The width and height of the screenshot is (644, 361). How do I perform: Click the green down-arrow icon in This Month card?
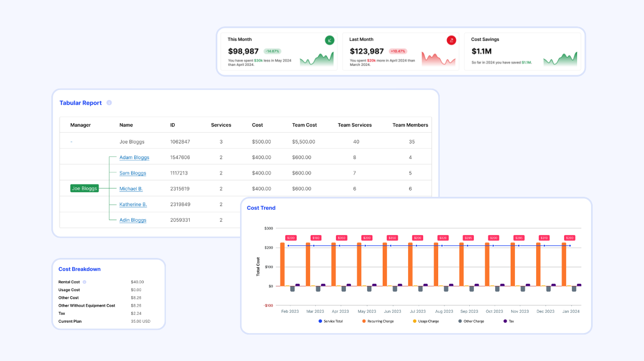pyautogui.click(x=329, y=40)
